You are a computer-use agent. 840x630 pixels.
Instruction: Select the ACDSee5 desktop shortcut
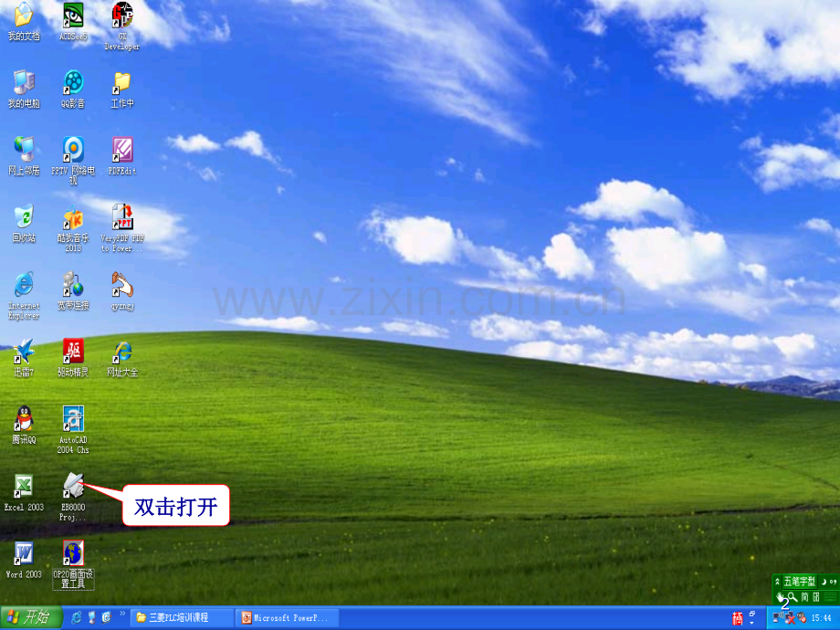click(73, 21)
